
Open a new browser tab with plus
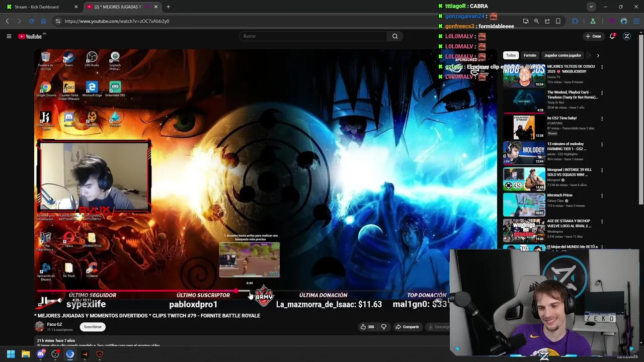168,7
